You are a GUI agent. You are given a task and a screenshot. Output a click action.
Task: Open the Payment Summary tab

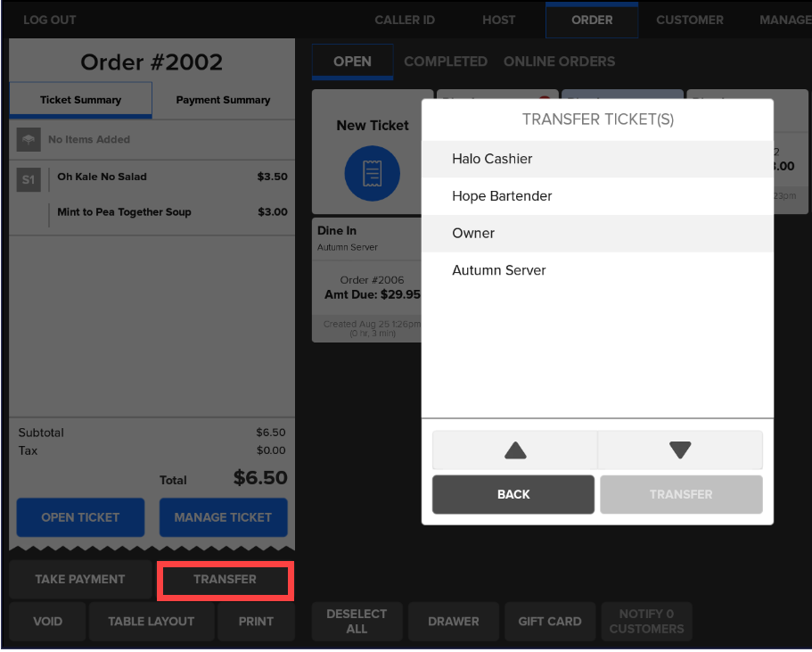tap(224, 99)
